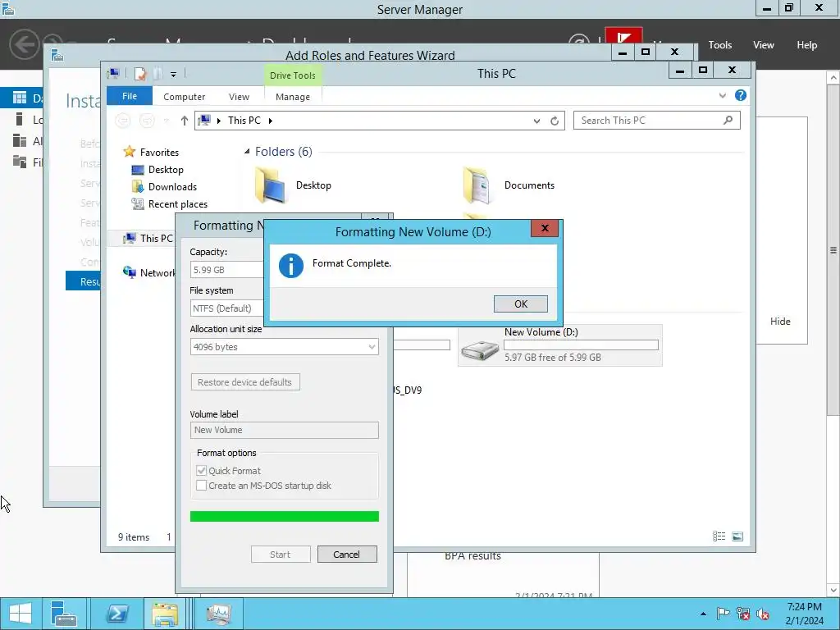Select the New Volume (D:) drive
This screenshot has height=630, width=840.
tap(559, 345)
